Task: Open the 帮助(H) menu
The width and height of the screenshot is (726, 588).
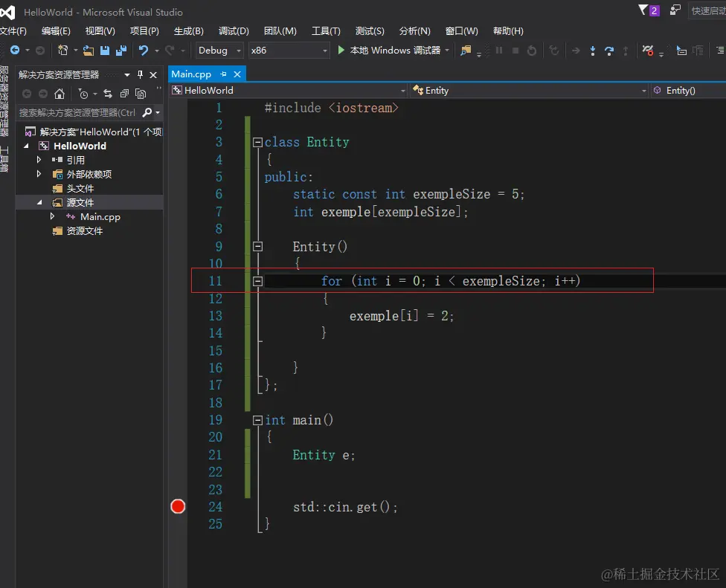Action: [508, 30]
